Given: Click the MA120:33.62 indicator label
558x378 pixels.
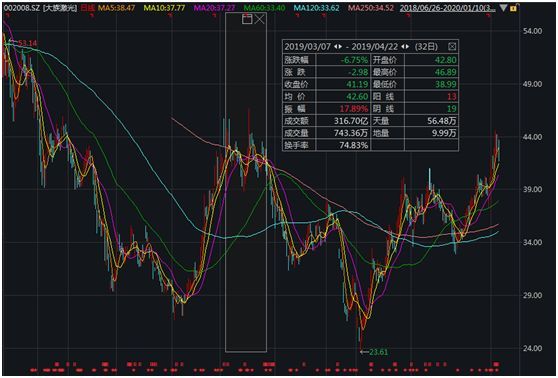Looking at the screenshot, I should coord(317,7).
